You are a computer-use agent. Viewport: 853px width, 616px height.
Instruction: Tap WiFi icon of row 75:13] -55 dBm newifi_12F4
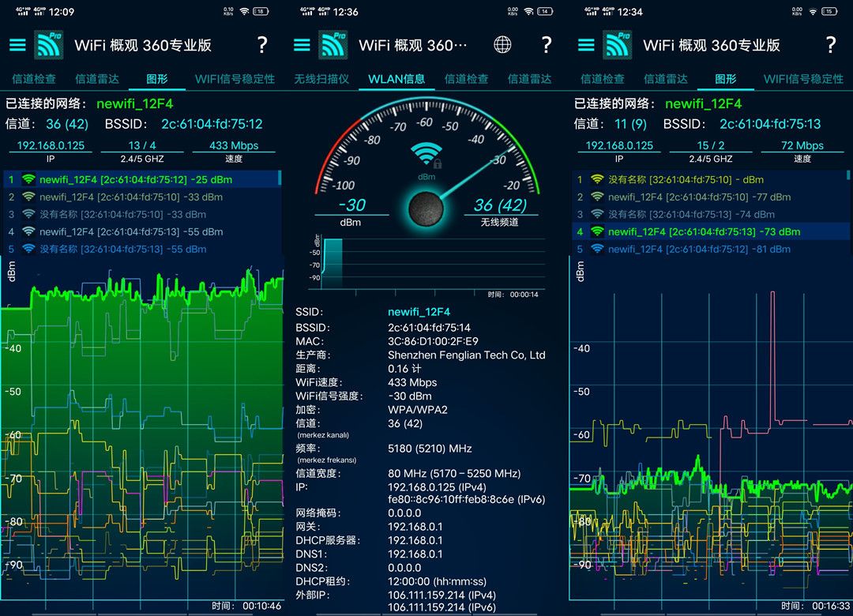coord(28,231)
